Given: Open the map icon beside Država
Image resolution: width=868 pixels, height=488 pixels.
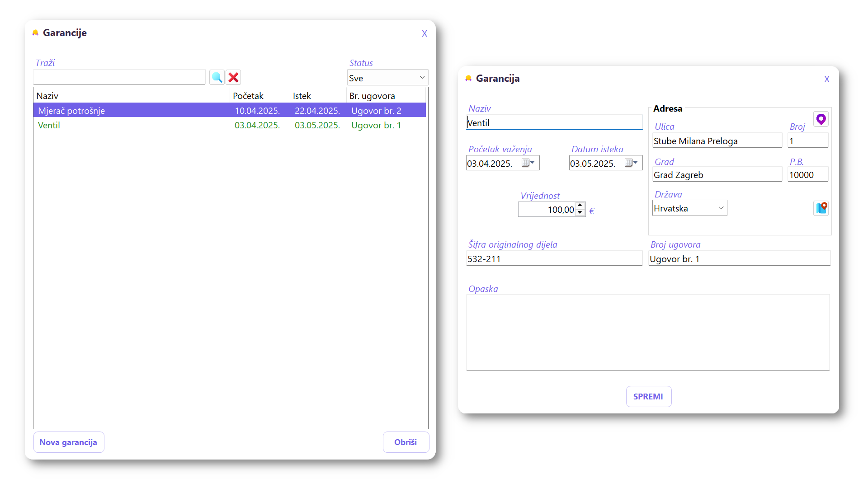Looking at the screenshot, I should (821, 208).
